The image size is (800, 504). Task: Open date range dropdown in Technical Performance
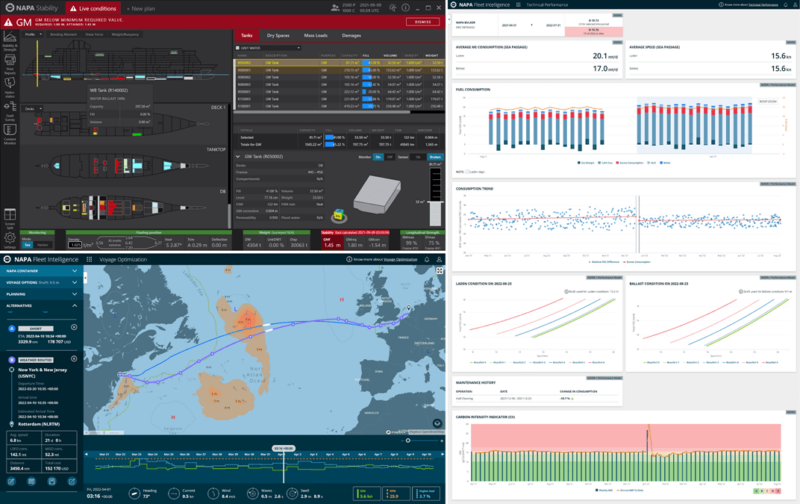(x=531, y=25)
